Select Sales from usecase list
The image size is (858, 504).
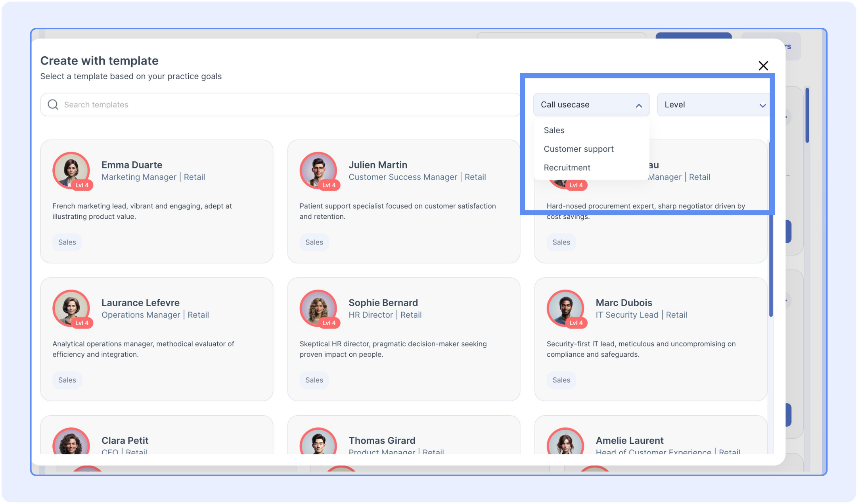coord(554,130)
